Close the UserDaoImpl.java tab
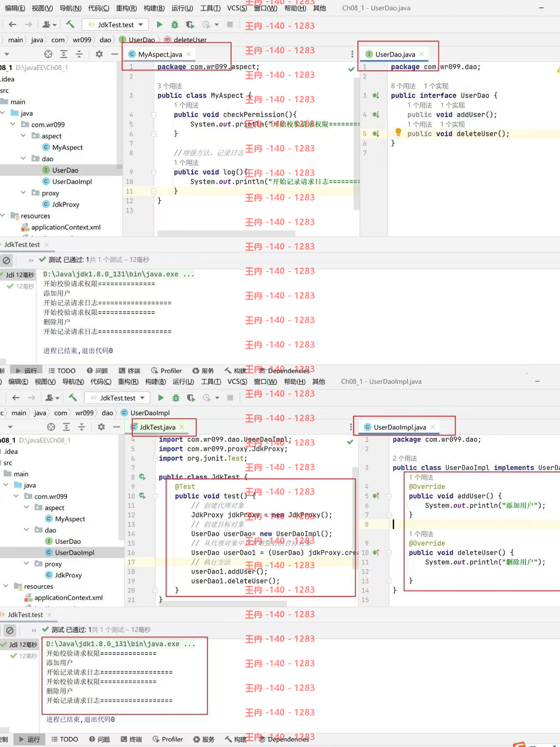 433,426
